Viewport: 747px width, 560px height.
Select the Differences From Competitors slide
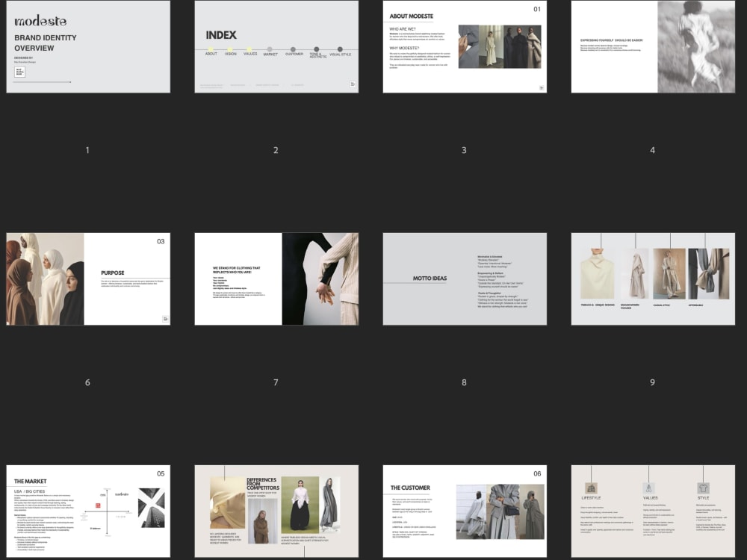pyautogui.click(x=276, y=511)
